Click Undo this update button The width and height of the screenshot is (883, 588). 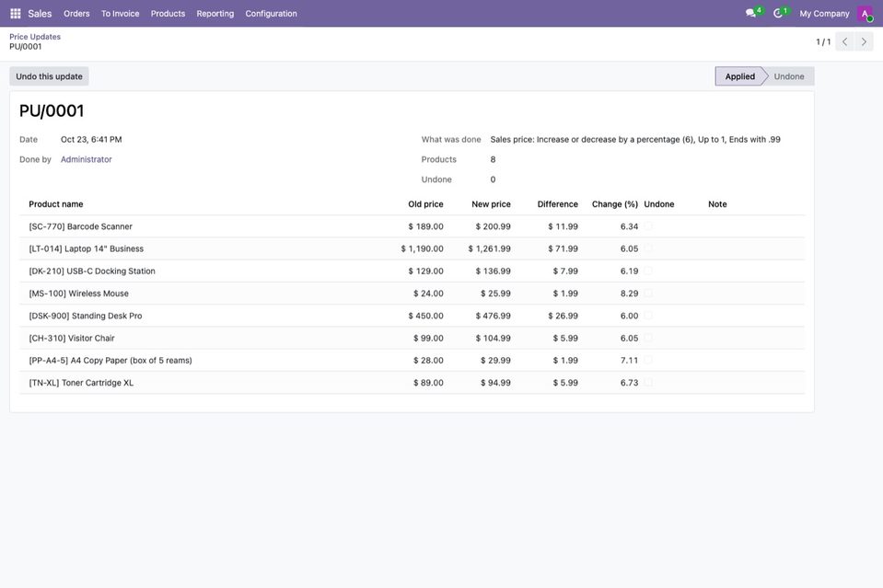point(49,76)
